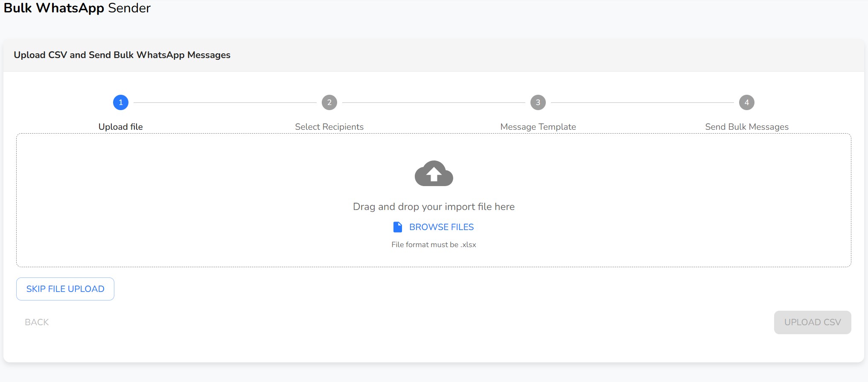Switch to the Message Template step label
Image resolution: width=868 pixels, height=382 pixels.
pos(538,127)
